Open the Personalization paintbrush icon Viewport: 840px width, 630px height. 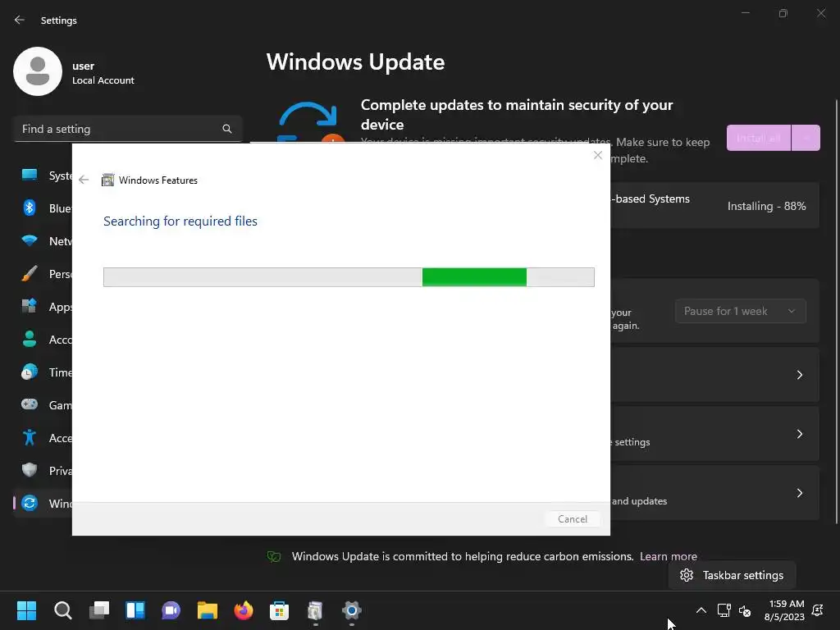30,274
